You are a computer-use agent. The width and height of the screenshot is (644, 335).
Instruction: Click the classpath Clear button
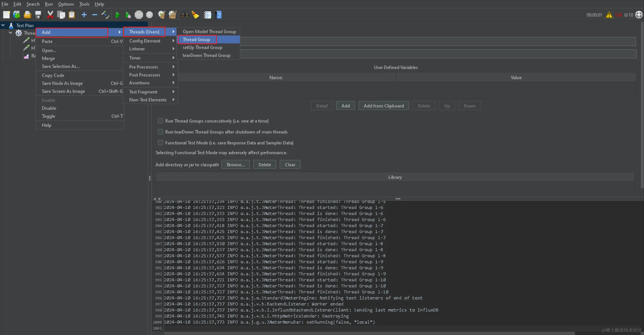290,165
